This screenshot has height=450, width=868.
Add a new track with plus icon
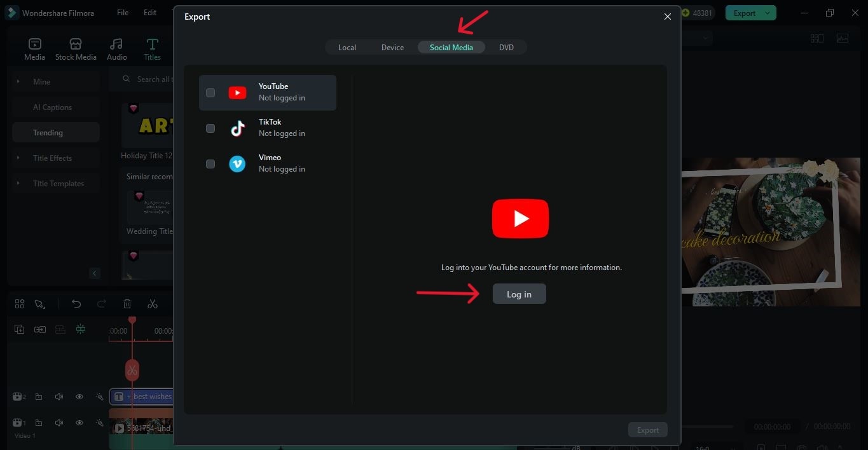[x=20, y=329]
